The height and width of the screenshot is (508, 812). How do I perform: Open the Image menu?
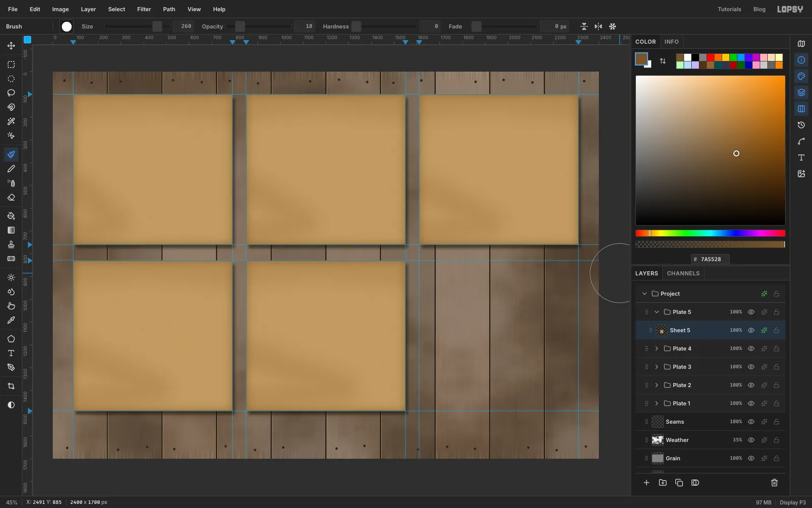pyautogui.click(x=60, y=9)
